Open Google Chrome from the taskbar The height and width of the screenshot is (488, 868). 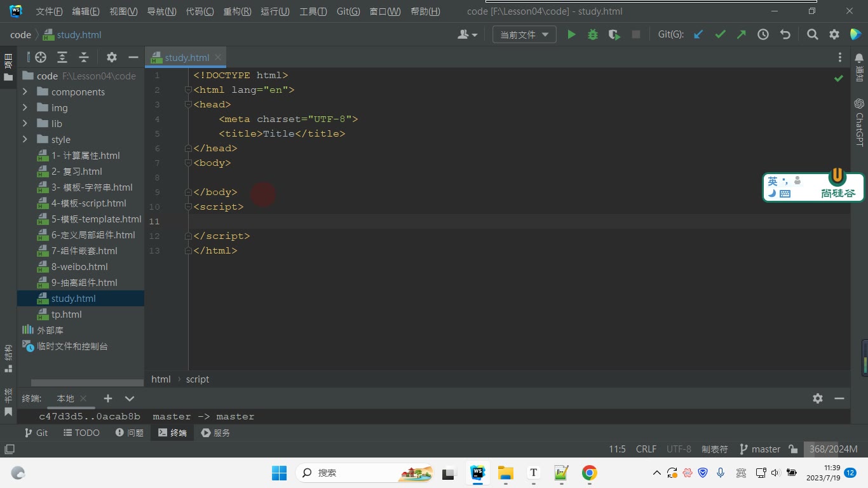click(x=590, y=473)
